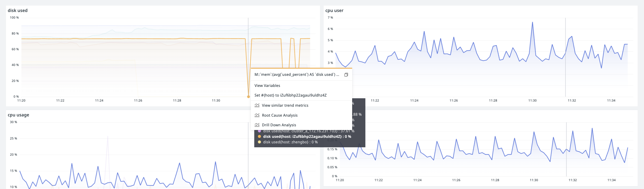Click the highlighted iZuf6bhp22agaui9uldhz4Z tooltip entry
This screenshot has height=189, width=644.
pos(307,136)
